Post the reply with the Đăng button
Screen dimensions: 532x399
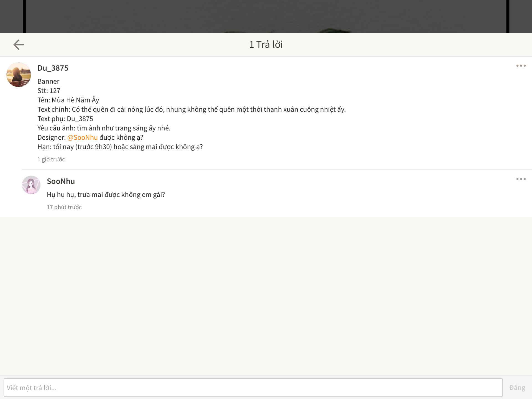517,388
